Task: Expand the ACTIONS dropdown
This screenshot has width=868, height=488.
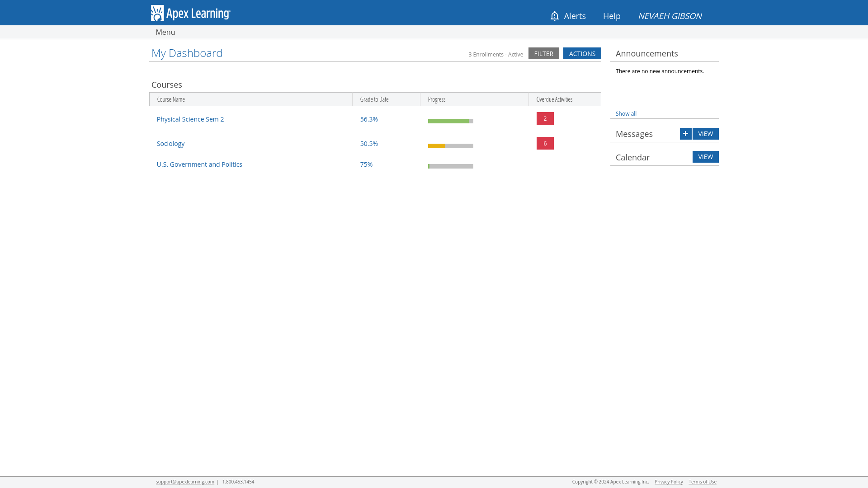Action: pyautogui.click(x=582, y=53)
